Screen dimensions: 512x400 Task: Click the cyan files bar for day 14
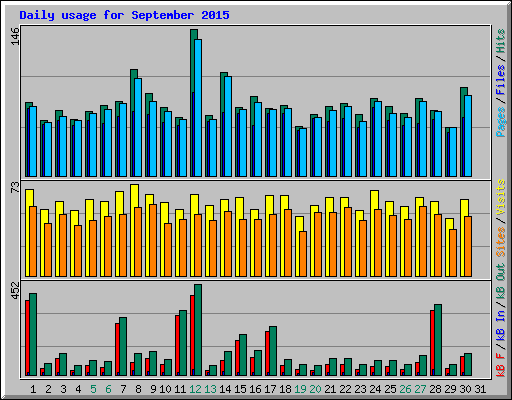(x=228, y=126)
